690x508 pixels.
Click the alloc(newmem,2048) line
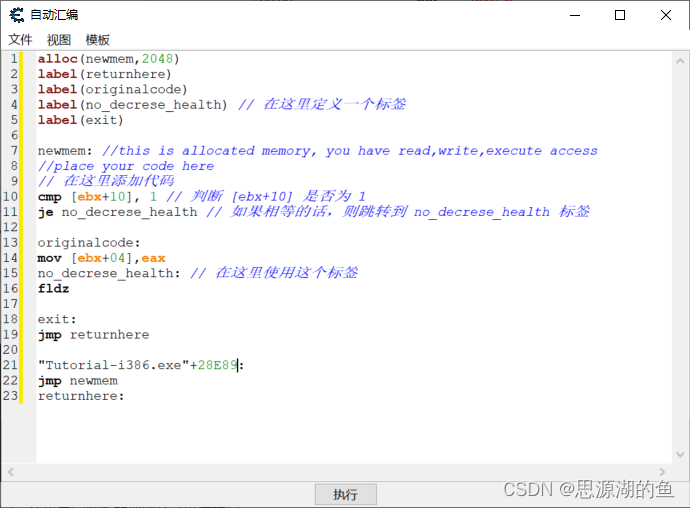(x=108, y=59)
